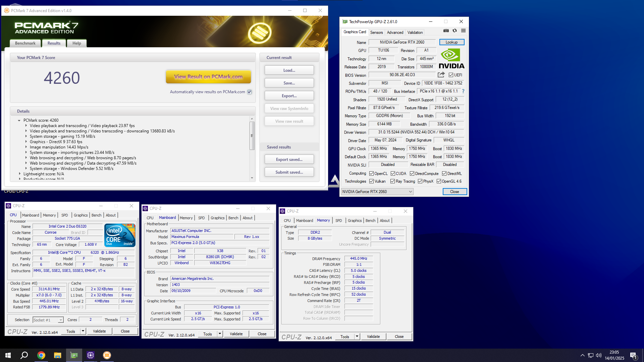Switch to the GPU-Z taskbar icon
The image size is (644, 362).
click(x=74, y=355)
